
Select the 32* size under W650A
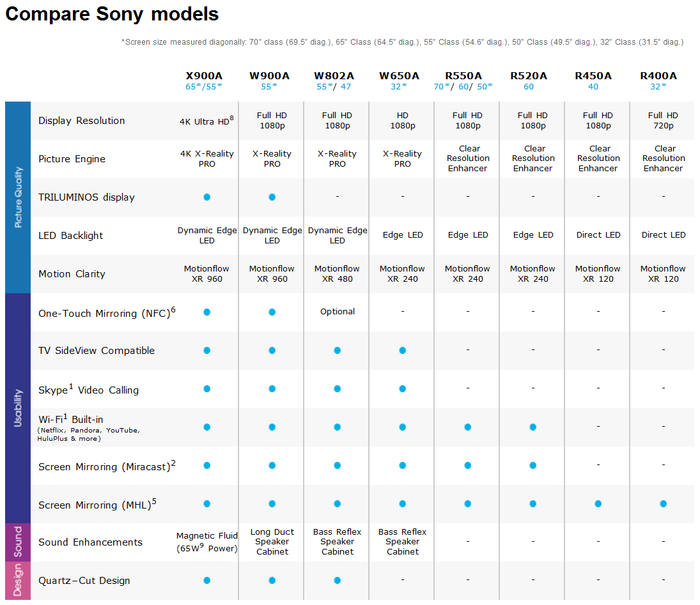pyautogui.click(x=399, y=86)
